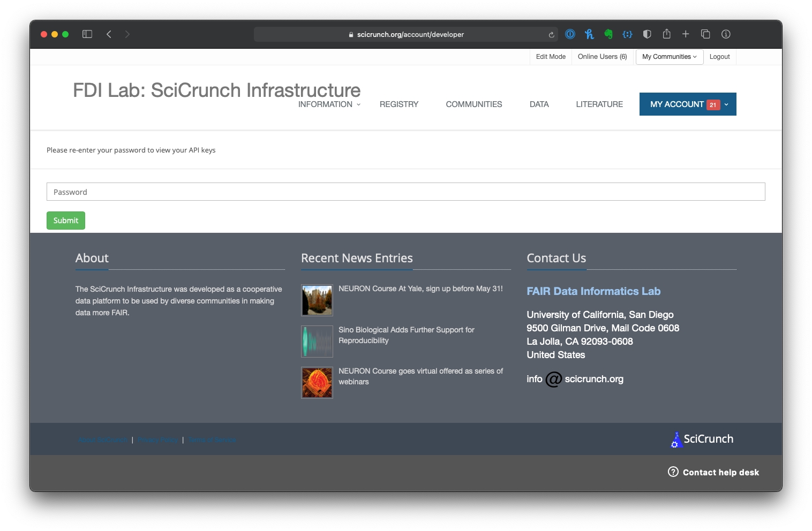Expand the Information menu
The image size is (812, 531).
[x=329, y=104]
